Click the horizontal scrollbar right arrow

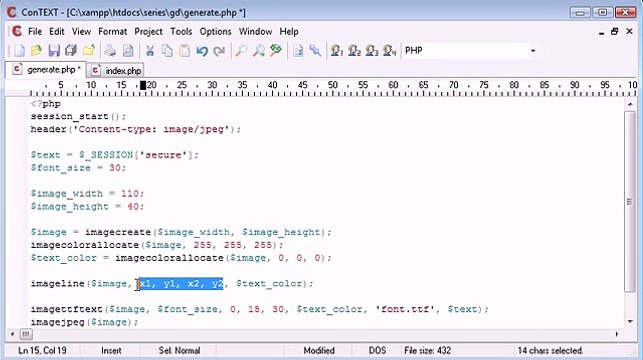tap(617, 334)
